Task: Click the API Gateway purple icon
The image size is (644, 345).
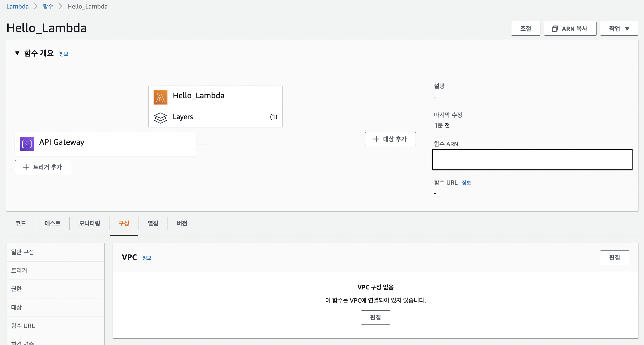Action: click(27, 144)
